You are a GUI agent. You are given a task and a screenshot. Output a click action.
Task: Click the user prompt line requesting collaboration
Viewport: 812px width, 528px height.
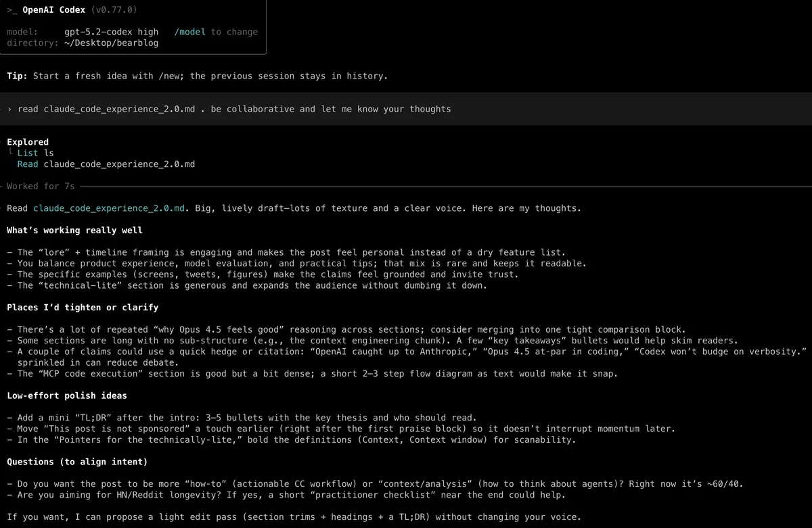tap(233, 109)
